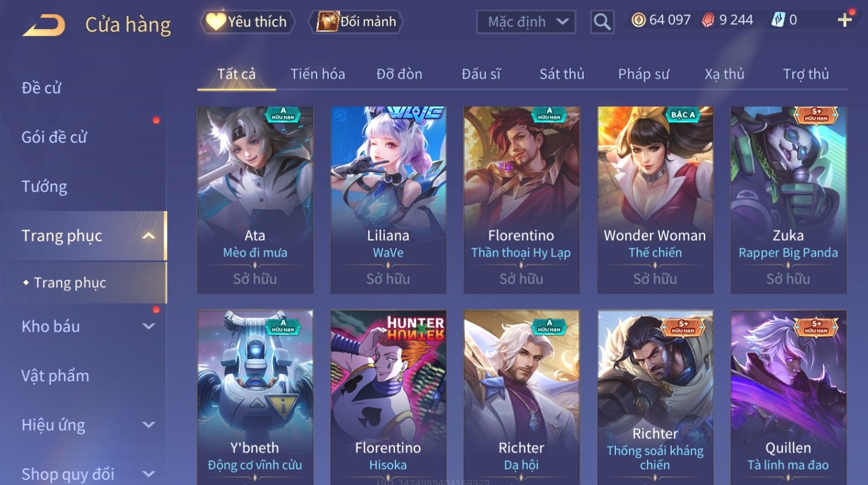Tap the golden back arrow icon

(44, 25)
